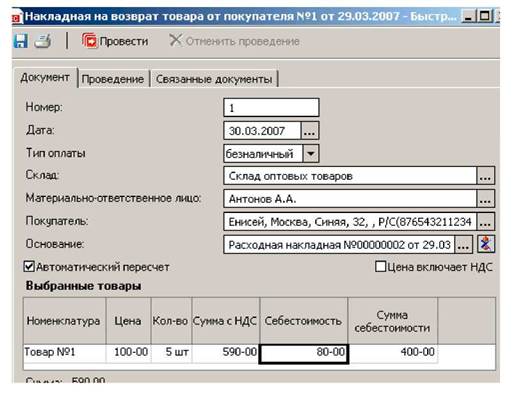
Task: Open the Связанные документы tab
Action: (214, 79)
